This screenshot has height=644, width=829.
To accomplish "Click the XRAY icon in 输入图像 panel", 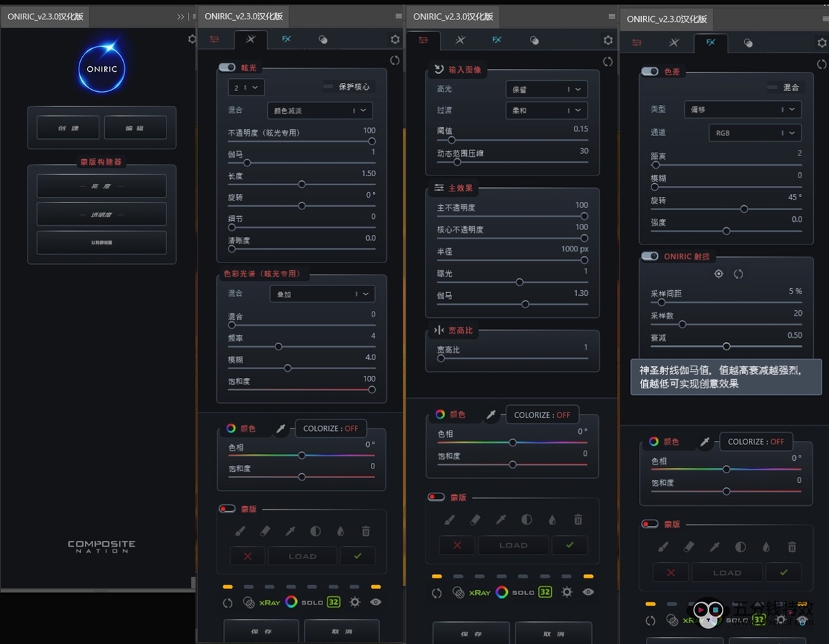I will point(480,592).
